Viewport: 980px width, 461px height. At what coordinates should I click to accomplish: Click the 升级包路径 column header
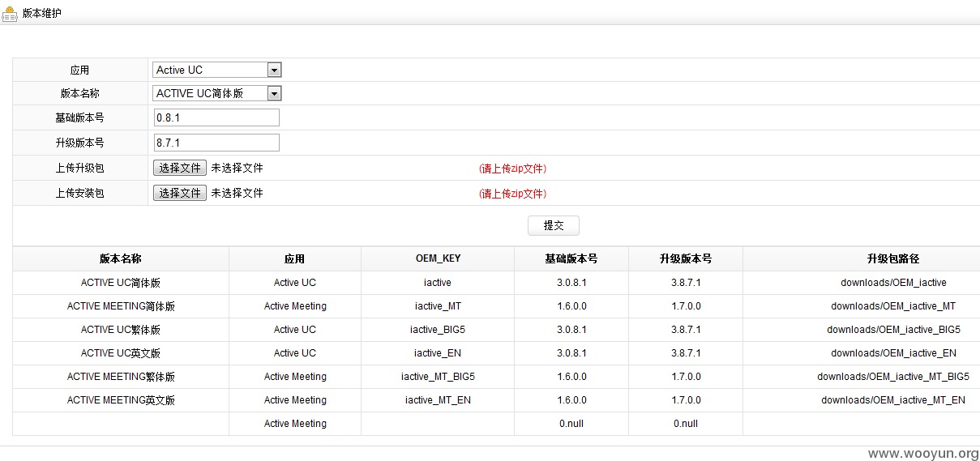pyautogui.click(x=893, y=259)
